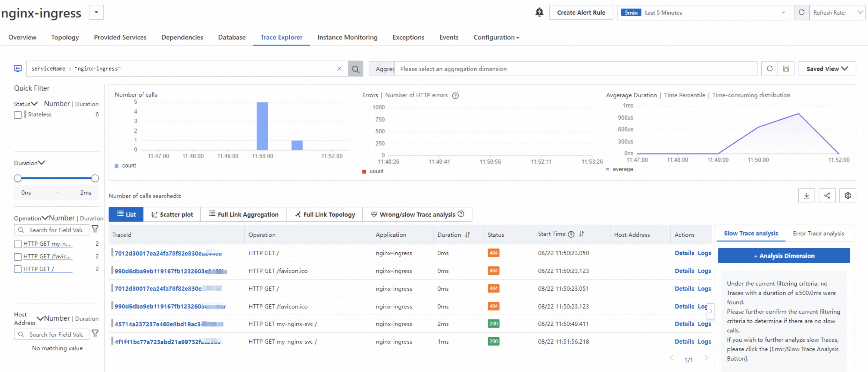Screen dimensions: 868x372
Task: Download the trace list results
Action: pyautogui.click(x=806, y=196)
